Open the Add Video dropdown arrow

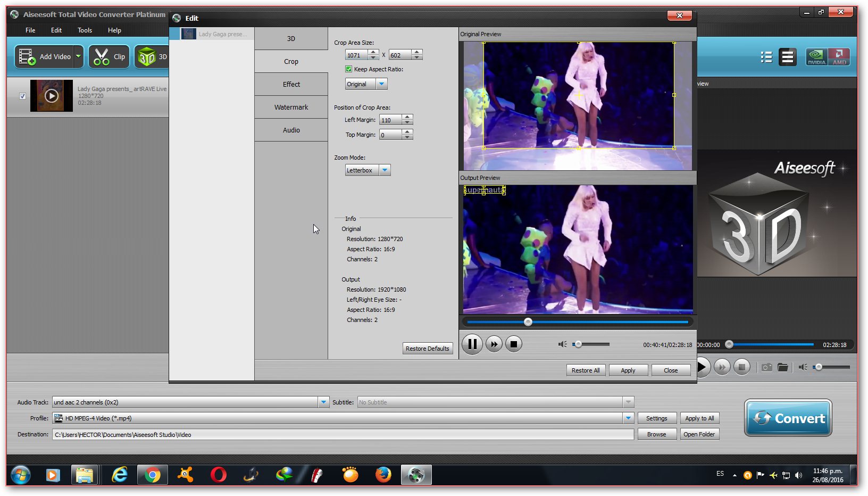(x=78, y=56)
